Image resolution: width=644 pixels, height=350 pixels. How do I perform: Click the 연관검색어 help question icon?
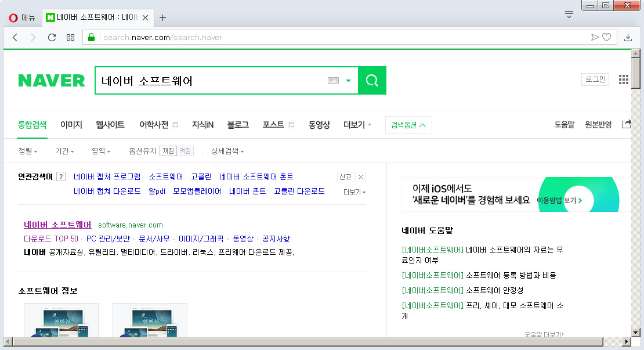click(61, 176)
